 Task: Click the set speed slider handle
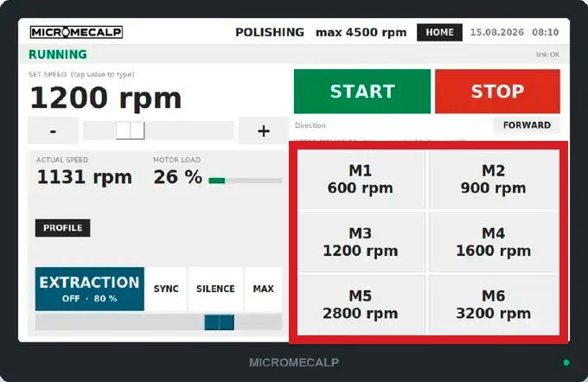130,131
